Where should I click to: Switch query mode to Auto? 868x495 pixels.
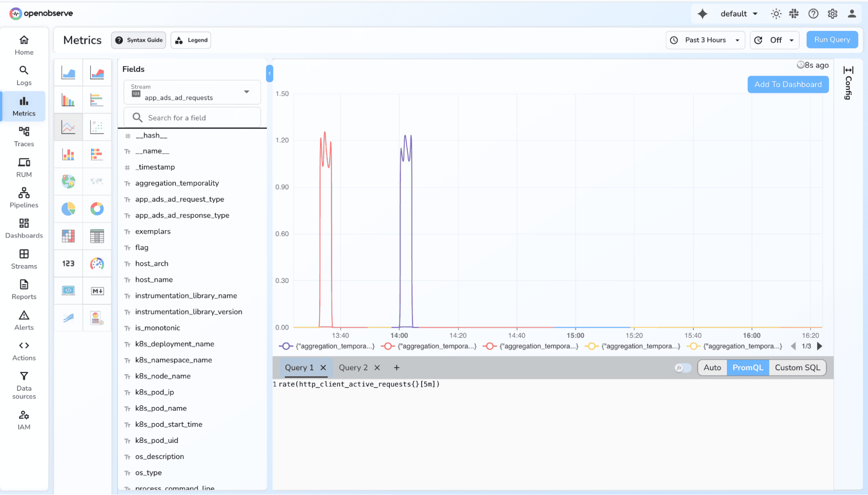pos(712,368)
